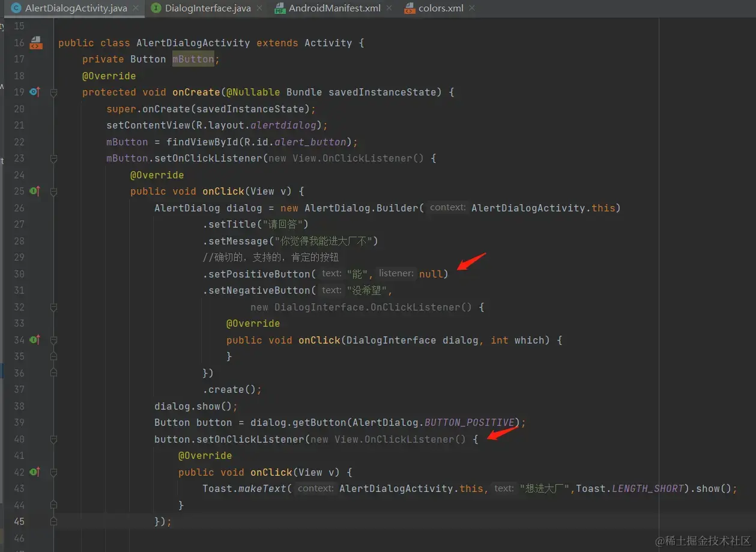Open the DialogInterface.java tab
756x552 pixels.
[x=208, y=8]
